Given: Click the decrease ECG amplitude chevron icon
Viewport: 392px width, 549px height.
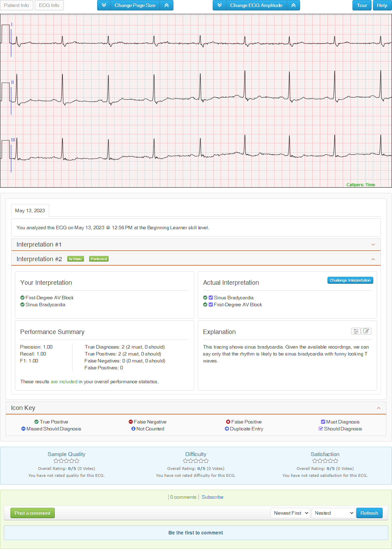Looking at the screenshot, I should click(x=219, y=5).
